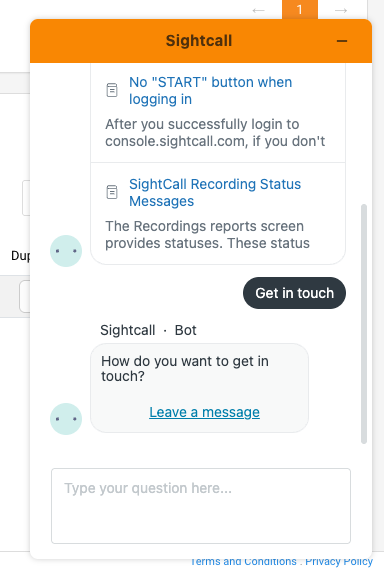Click the chat conversation scrollbar thumb
This screenshot has width=384, height=569.
tap(364, 324)
